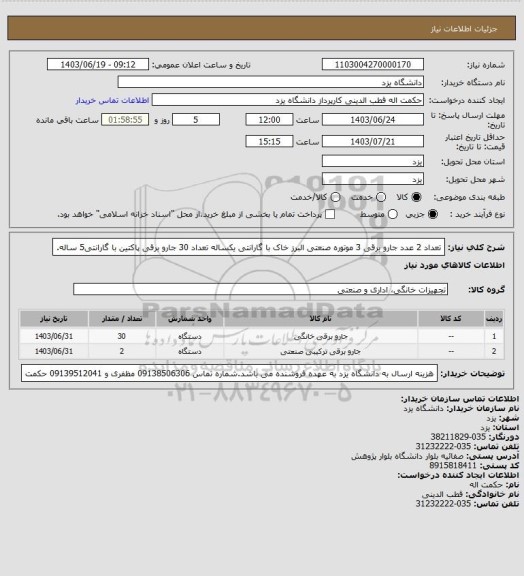Select the جزیی purchase type radio
This screenshot has height=576, width=524.
tap(433, 214)
